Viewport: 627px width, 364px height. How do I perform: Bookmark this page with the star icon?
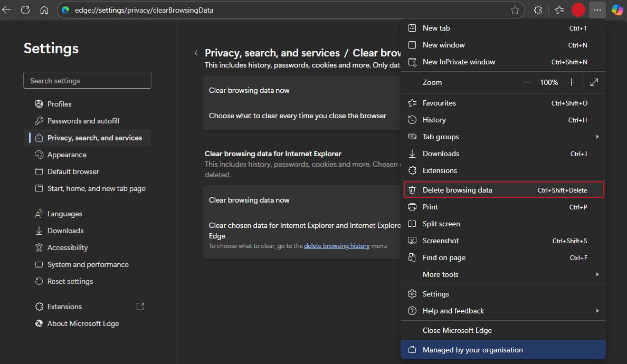515,10
